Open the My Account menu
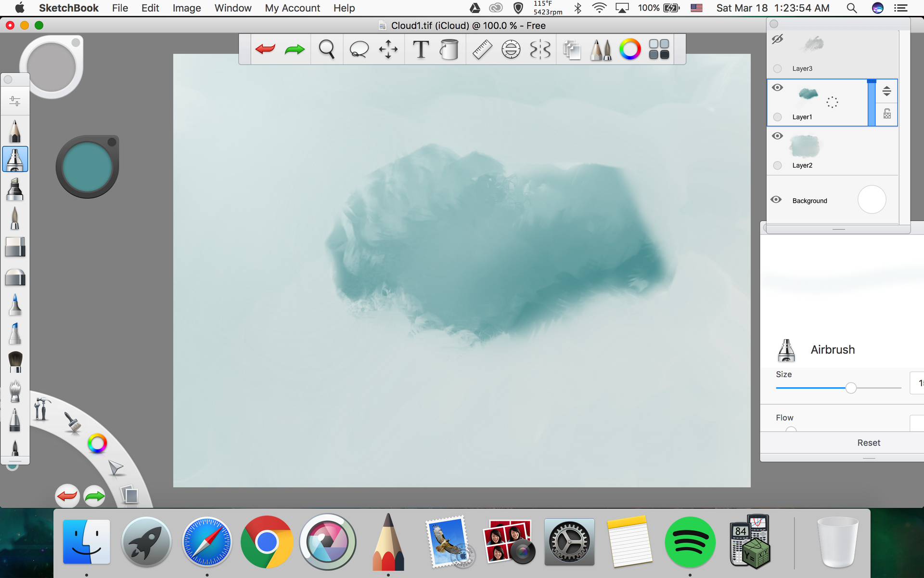924x578 pixels. click(292, 8)
